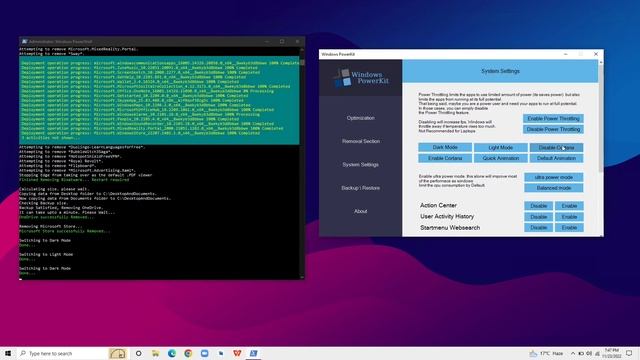Launch Microsoft Edge from the taskbar

click(x=172, y=353)
